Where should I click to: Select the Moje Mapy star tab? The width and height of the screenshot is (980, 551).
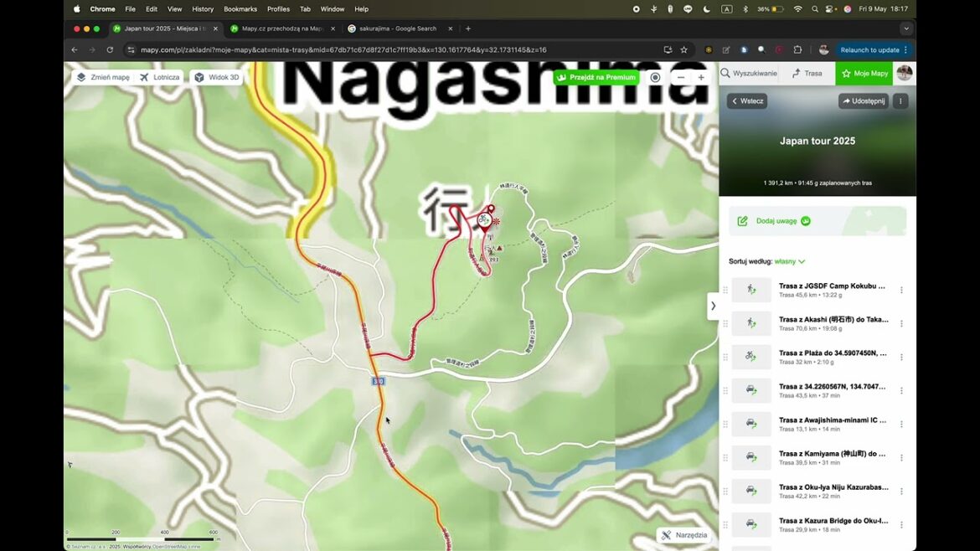coord(864,73)
